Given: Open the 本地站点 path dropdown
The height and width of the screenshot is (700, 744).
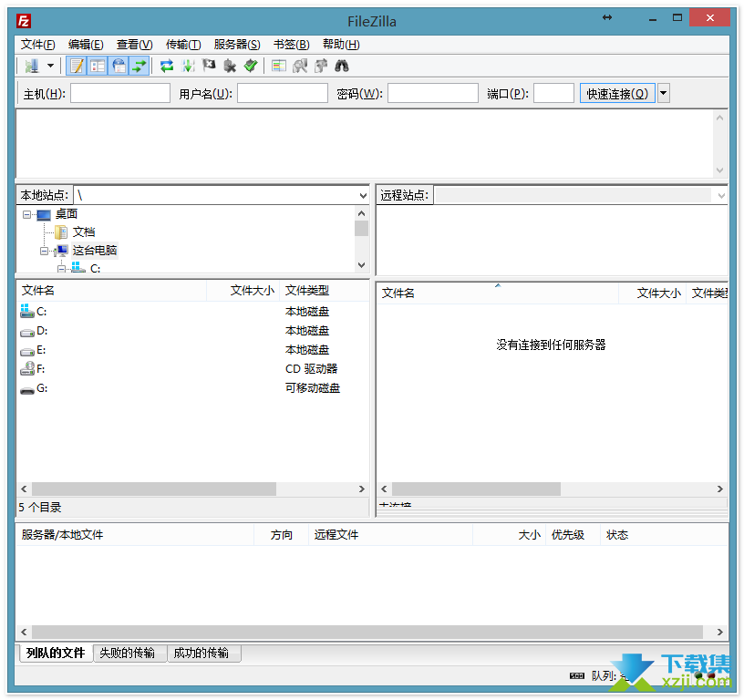Looking at the screenshot, I should coord(363,195).
